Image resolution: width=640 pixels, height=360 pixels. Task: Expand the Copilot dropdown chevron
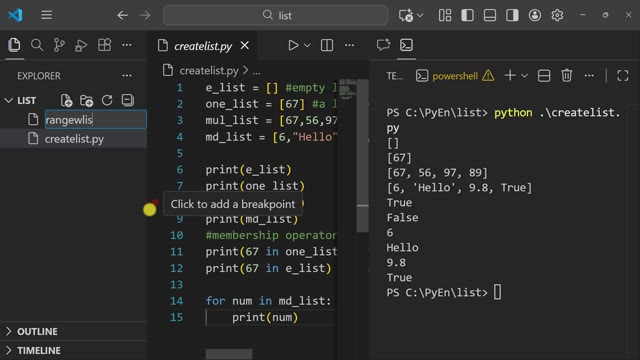[420, 16]
